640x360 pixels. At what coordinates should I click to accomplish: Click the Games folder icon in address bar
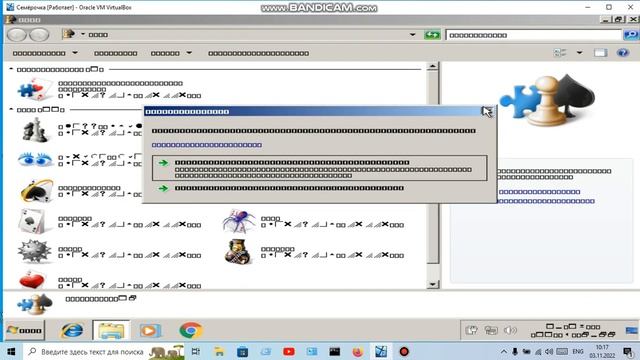point(69,34)
